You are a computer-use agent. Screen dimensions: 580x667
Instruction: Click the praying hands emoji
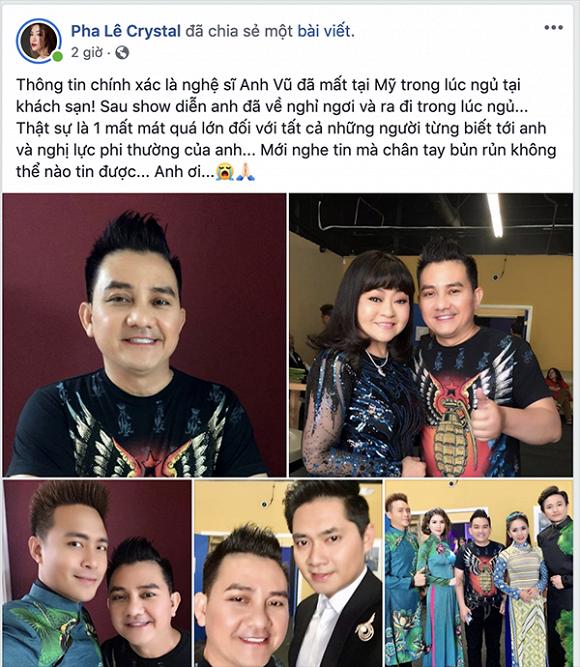[x=246, y=172]
